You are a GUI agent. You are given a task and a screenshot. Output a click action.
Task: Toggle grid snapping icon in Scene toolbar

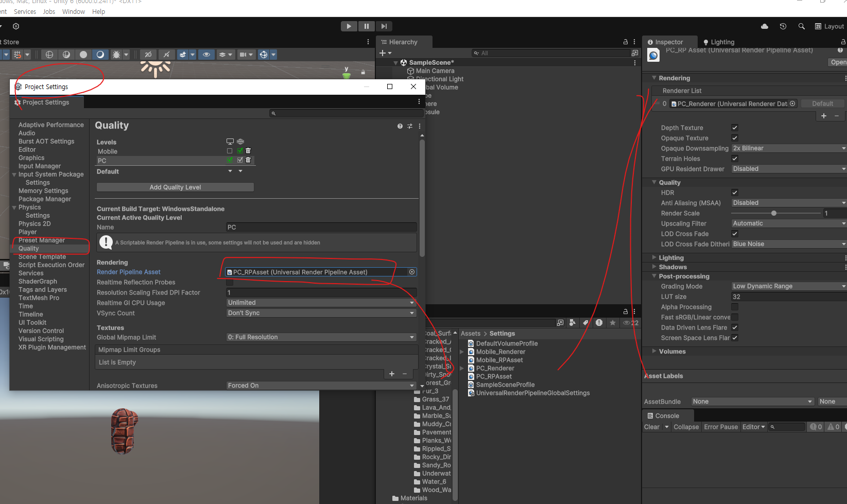pos(18,55)
